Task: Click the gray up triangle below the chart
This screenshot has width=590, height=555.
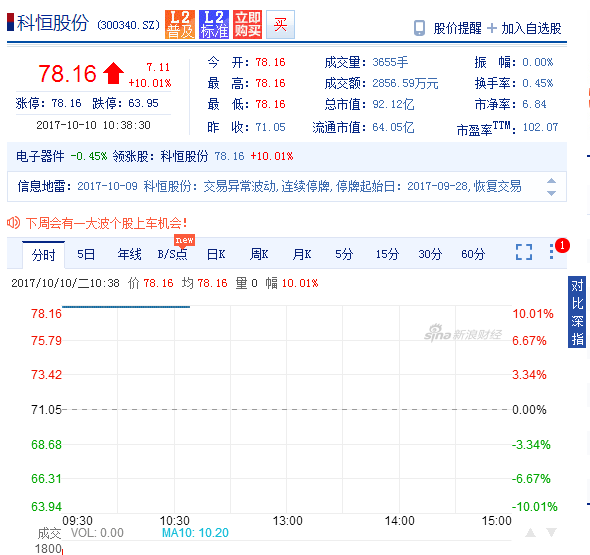Action: coord(531,532)
